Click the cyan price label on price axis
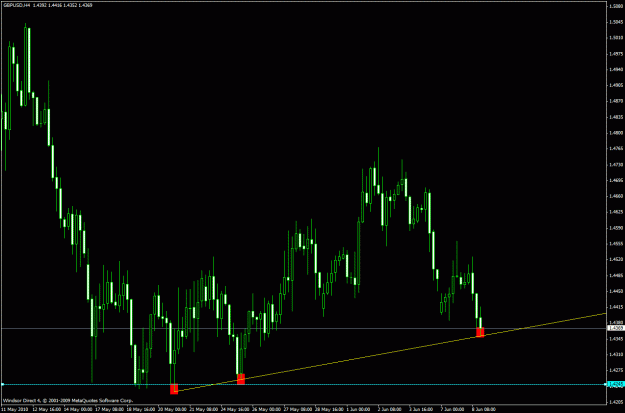 pos(616,384)
